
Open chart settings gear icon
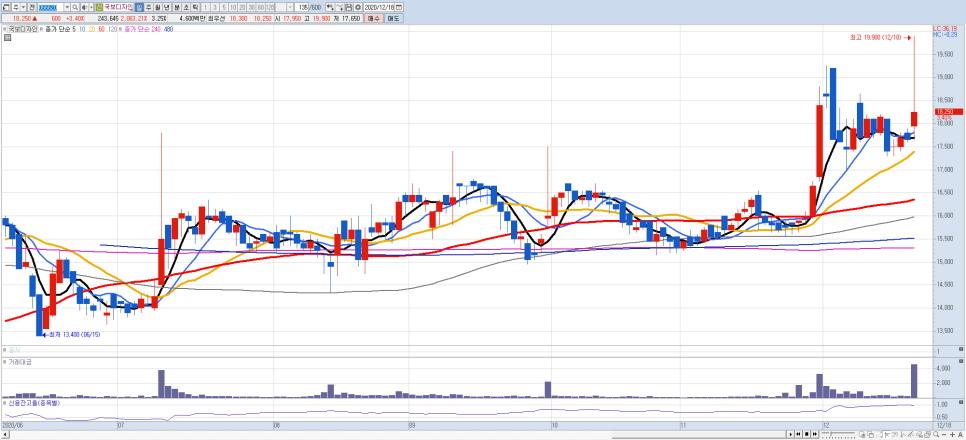358,7
